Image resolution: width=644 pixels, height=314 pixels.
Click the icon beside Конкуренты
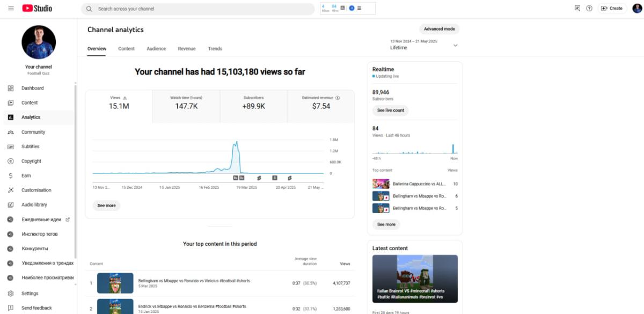[x=11, y=249]
